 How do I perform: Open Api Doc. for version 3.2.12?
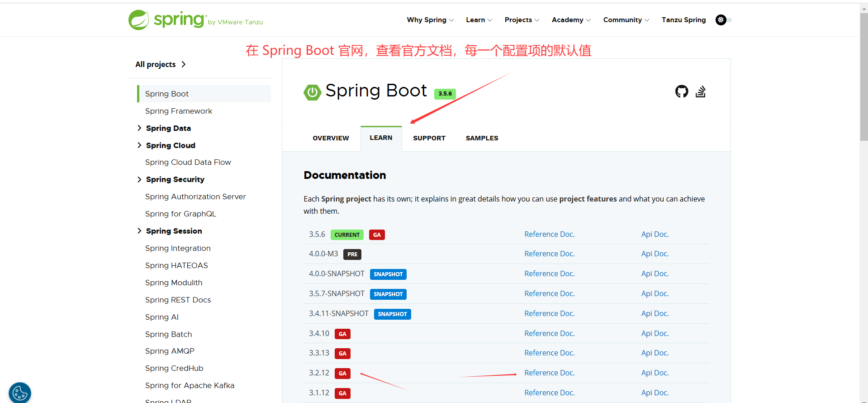tap(655, 373)
